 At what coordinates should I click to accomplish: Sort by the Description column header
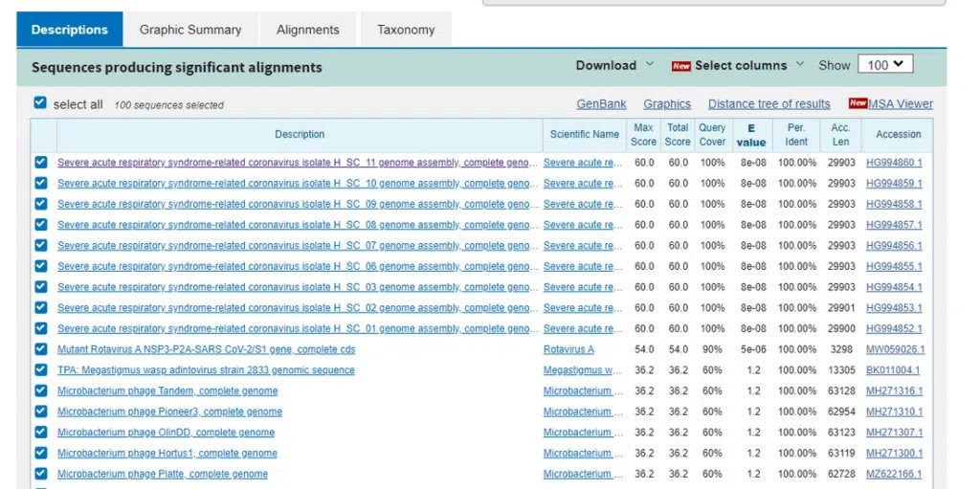point(300,134)
